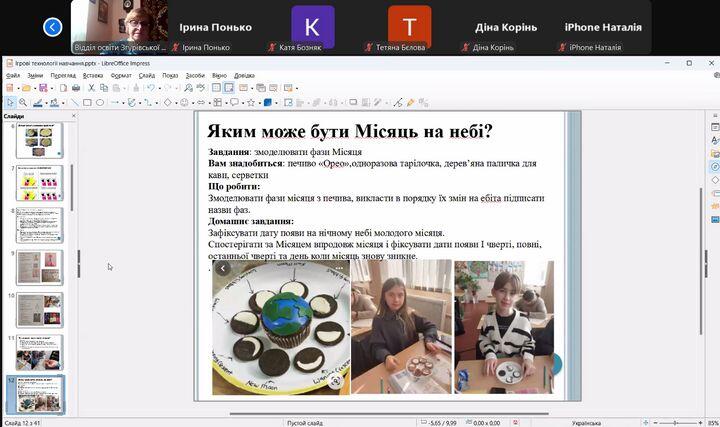Open the Вставка menu
Screen dimensions: 720x427
(x=93, y=75)
